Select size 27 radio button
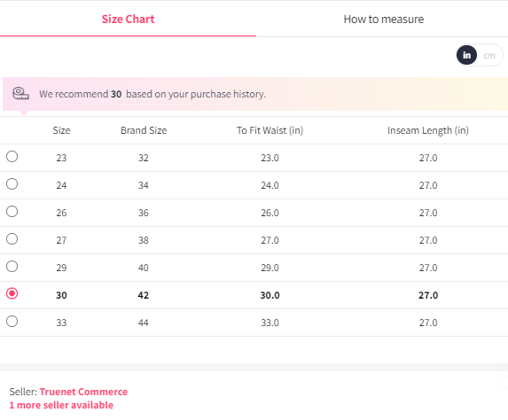The image size is (508, 420). [12, 239]
